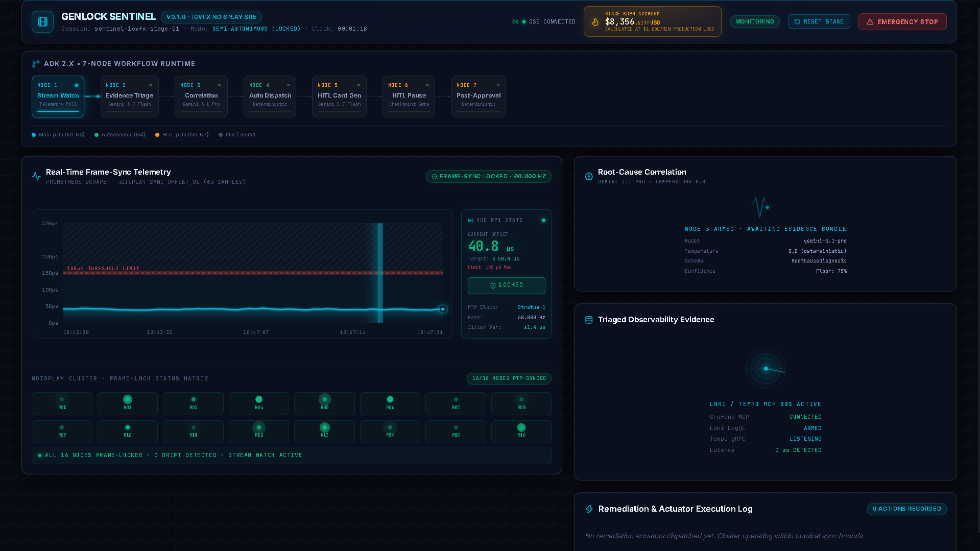Image resolution: width=980 pixels, height=551 pixels.
Task: Click R13 node status indicator
Action: (325, 427)
